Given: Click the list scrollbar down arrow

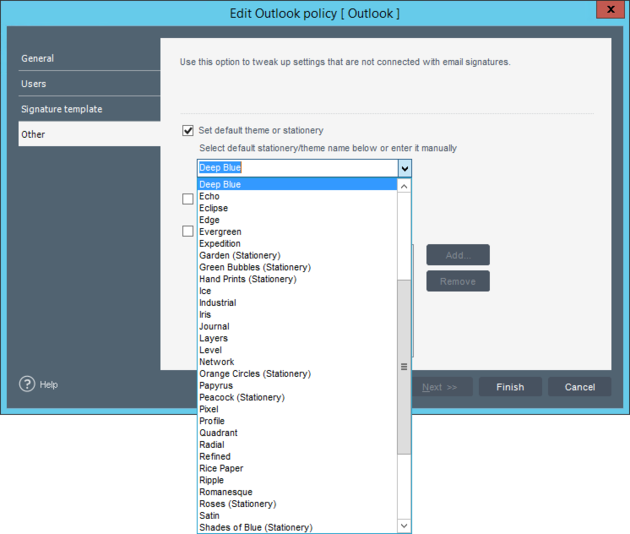Looking at the screenshot, I should point(404,526).
